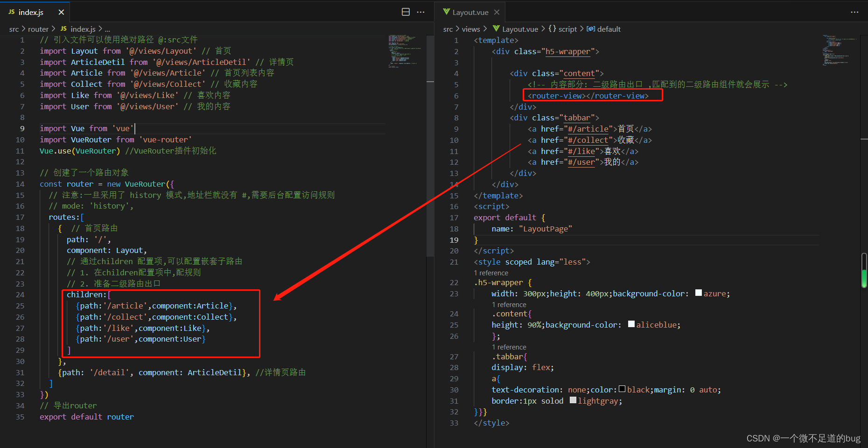The height and width of the screenshot is (448, 868).
Task: Click the ellipsis breadcrumb after index.js
Action: coord(107,29)
